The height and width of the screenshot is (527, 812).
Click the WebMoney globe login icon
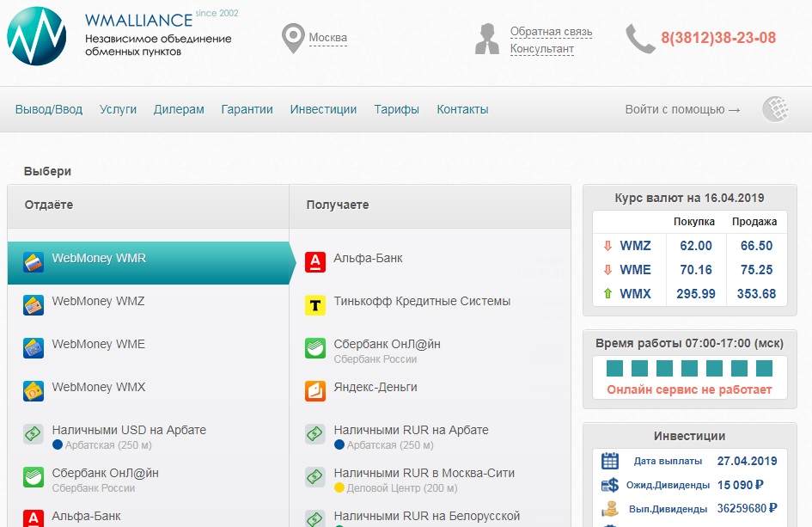point(775,109)
